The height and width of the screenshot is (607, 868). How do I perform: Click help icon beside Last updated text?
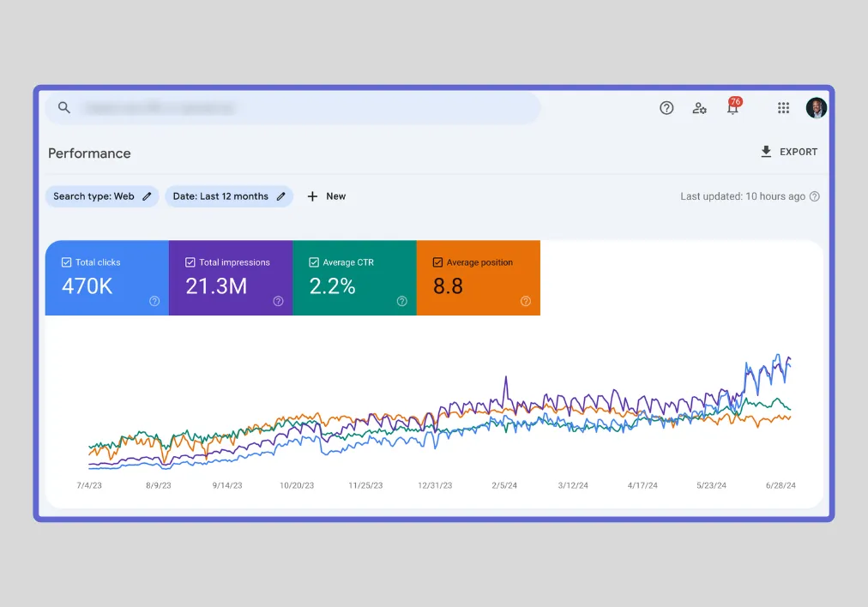click(x=815, y=196)
